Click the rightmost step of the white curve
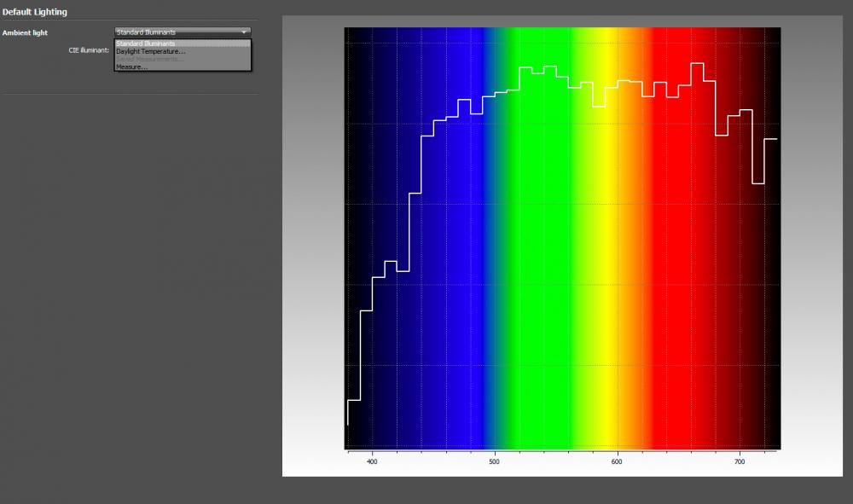This screenshot has height=504, width=853. click(x=771, y=139)
